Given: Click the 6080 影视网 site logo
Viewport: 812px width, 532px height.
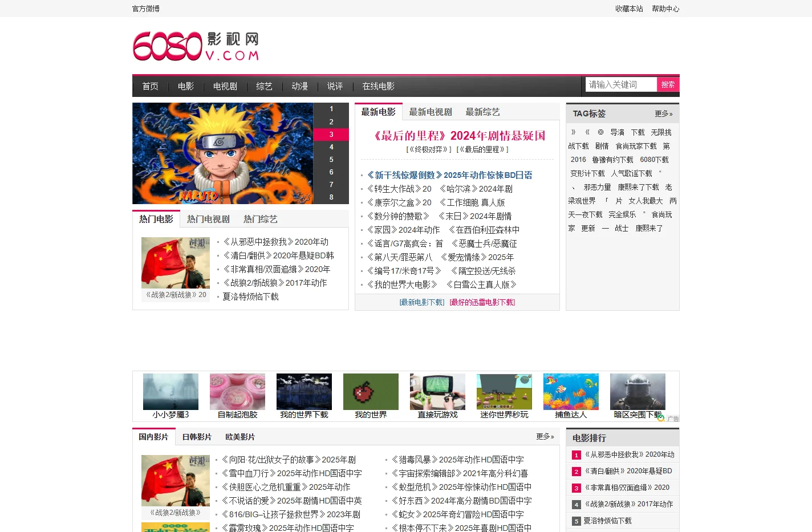Looking at the screenshot, I should point(196,46).
